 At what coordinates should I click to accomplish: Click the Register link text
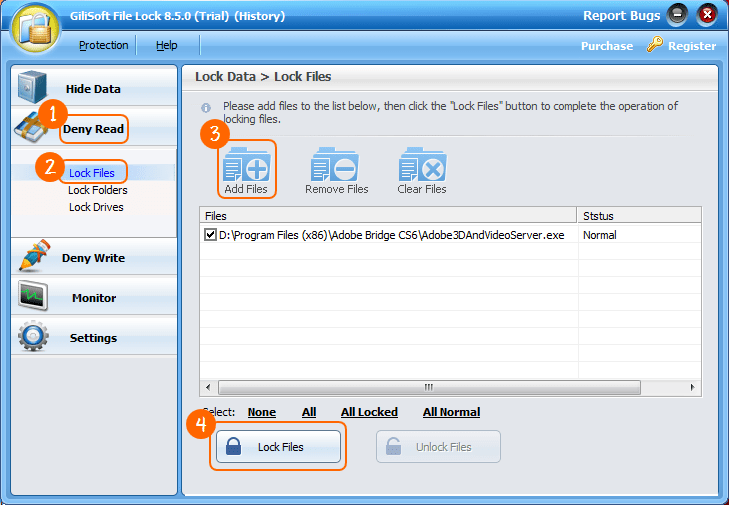(692, 46)
